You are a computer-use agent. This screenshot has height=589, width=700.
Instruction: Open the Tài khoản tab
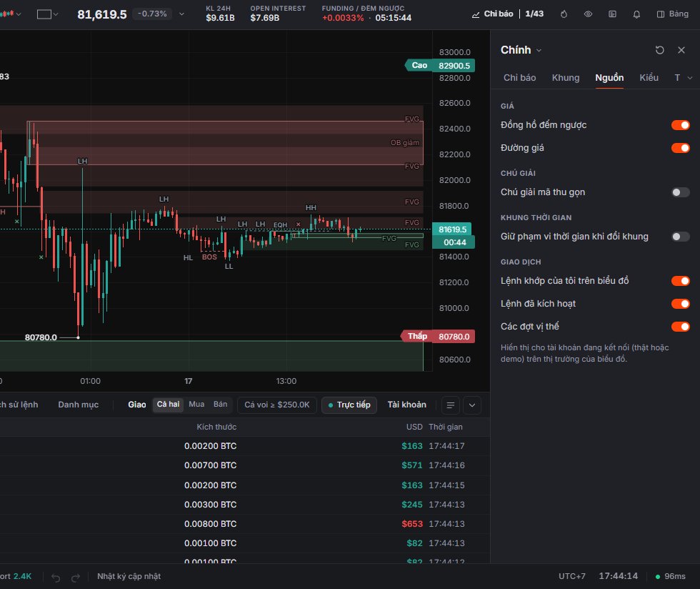(406, 405)
